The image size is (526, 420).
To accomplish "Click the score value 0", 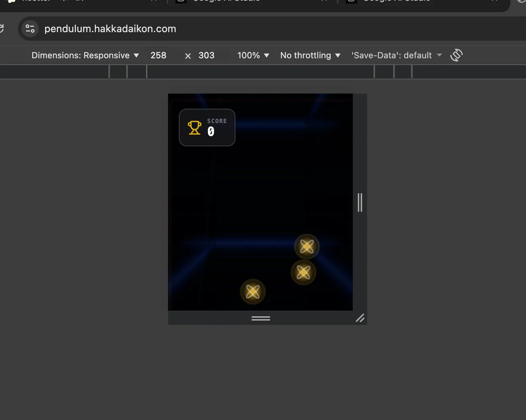I will (x=211, y=132).
